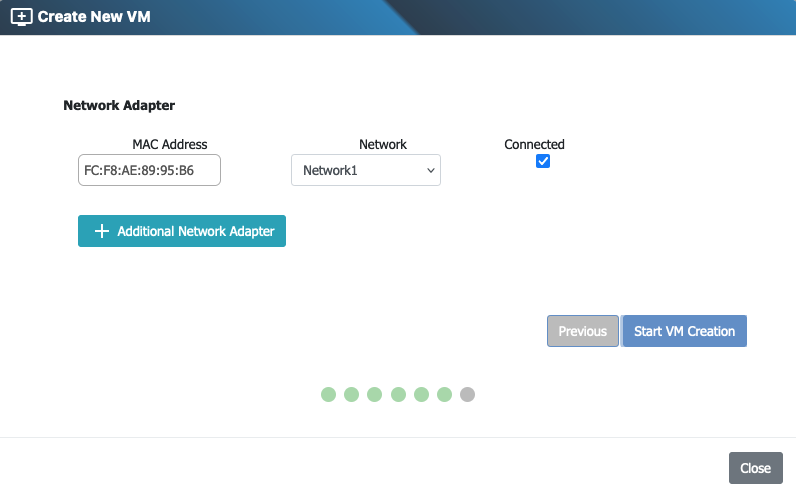Click the MAC Address label
The height and width of the screenshot is (496, 796).
click(x=170, y=144)
